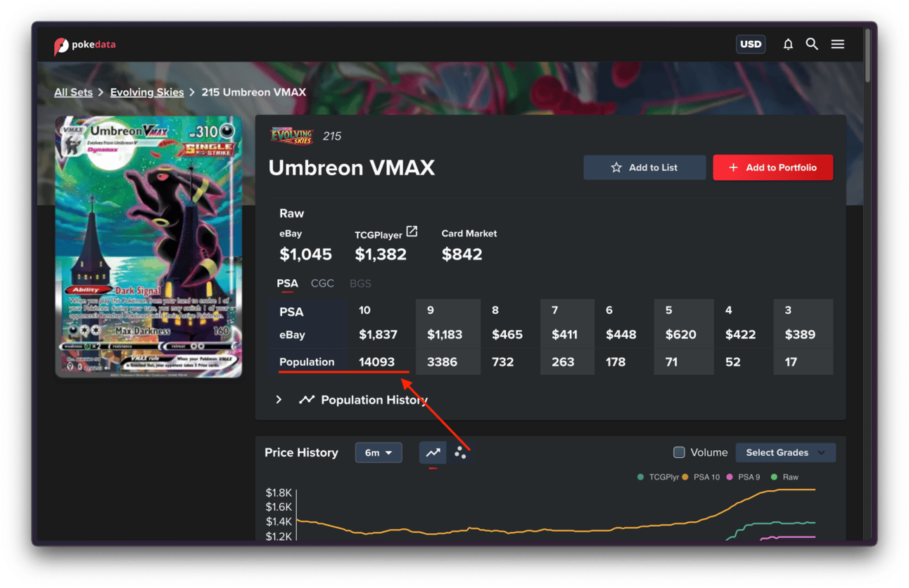Click the page vertical scrollbar
The width and height of the screenshot is (909, 588).
point(868,56)
